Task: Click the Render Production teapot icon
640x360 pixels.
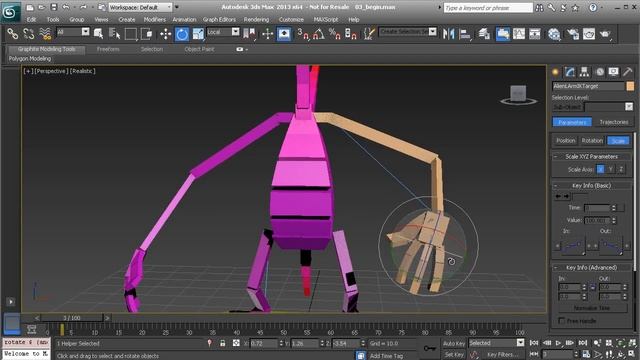Action: pos(605,33)
